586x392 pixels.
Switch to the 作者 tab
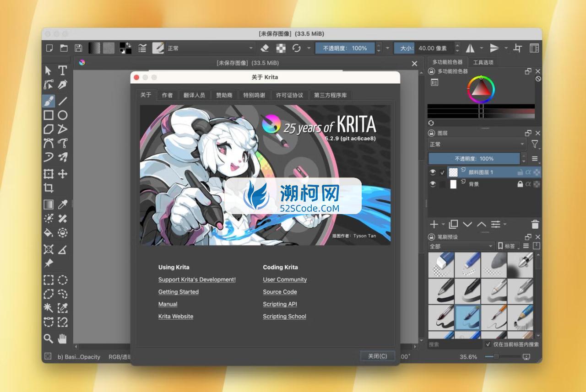point(167,95)
